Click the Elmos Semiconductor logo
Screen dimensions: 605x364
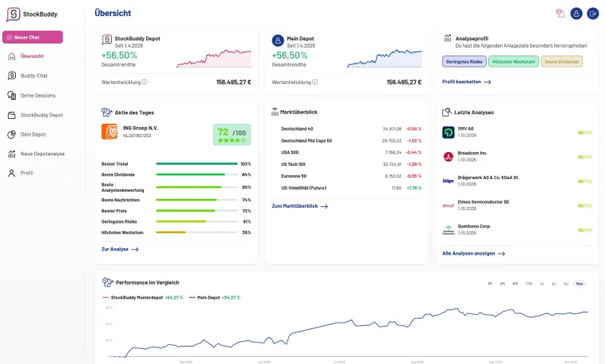pyautogui.click(x=449, y=205)
